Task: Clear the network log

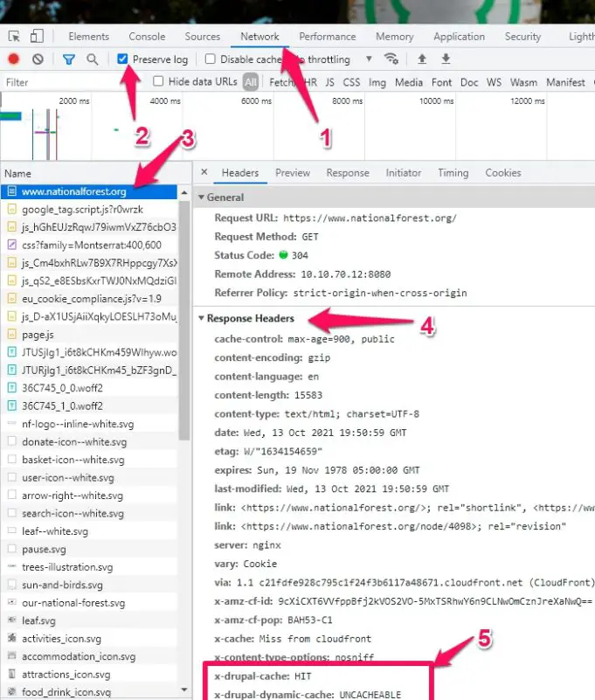Action: [38, 59]
